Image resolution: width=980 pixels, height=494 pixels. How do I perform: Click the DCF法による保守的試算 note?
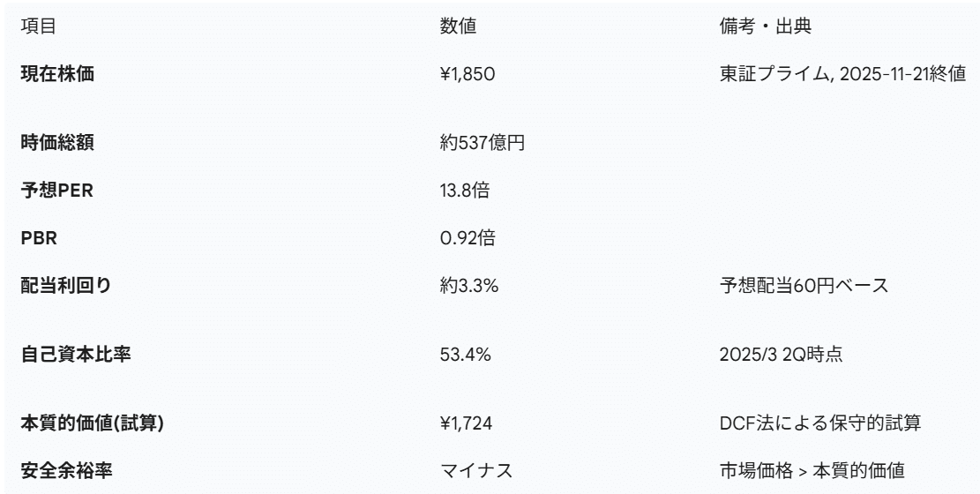820,423
